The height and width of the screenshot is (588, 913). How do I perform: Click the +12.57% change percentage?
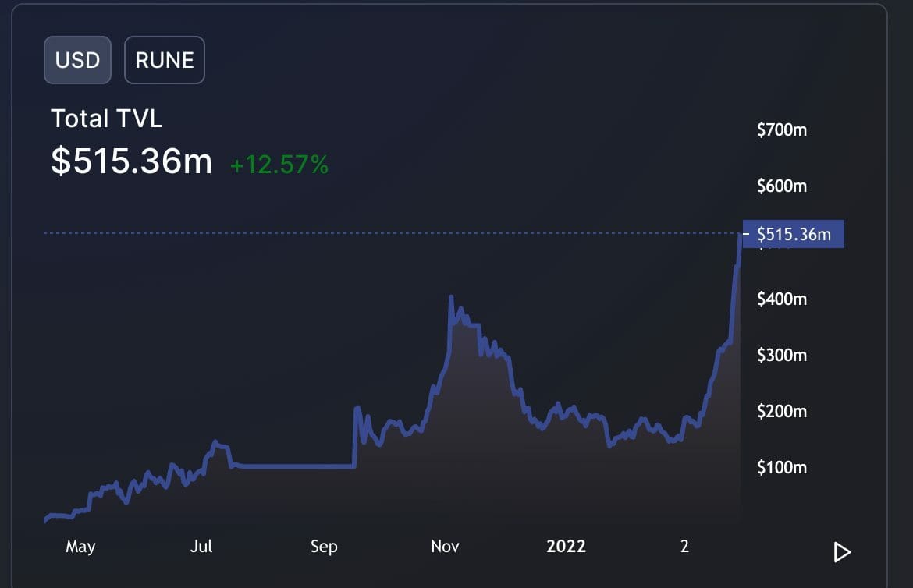pos(279,165)
